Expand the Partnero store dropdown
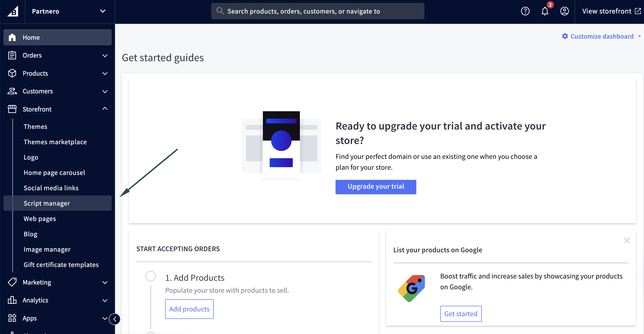 (102, 11)
